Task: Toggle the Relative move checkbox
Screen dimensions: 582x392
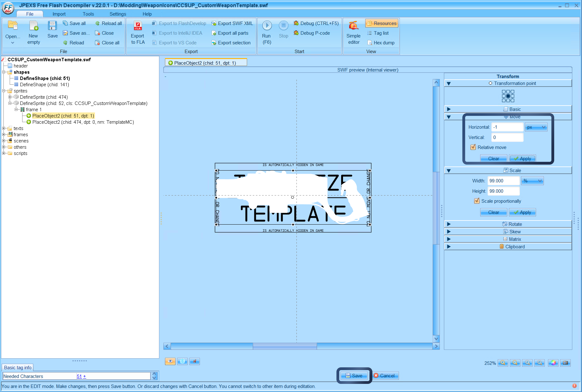Action: click(473, 147)
